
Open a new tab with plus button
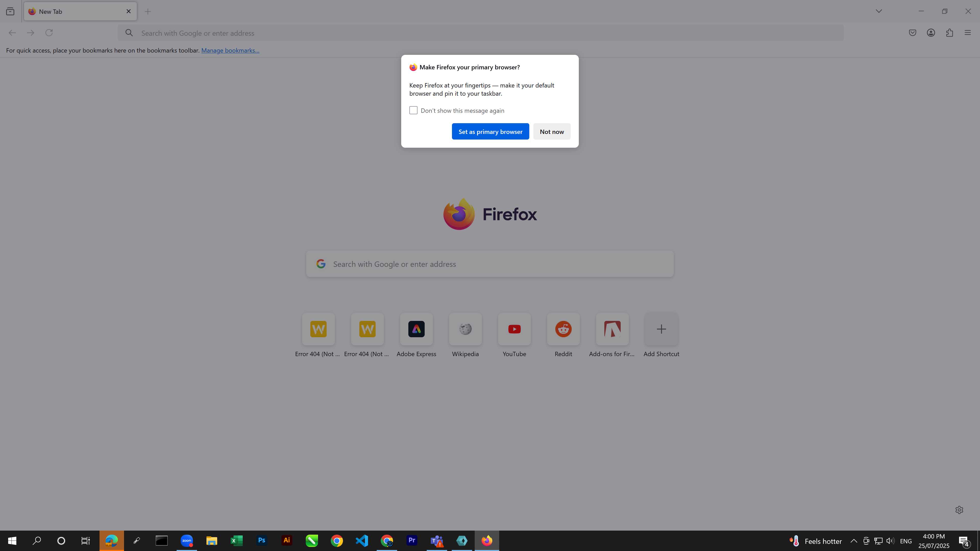click(x=148, y=11)
